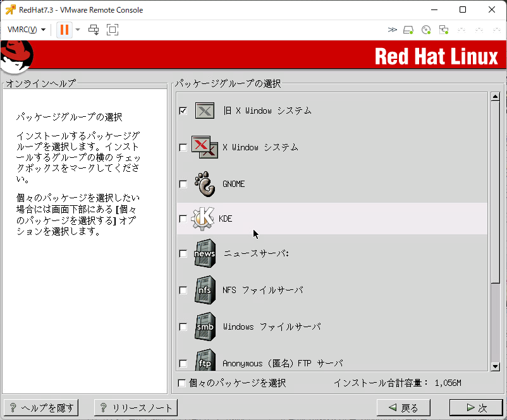Screen dimensions: 507x420
Task: Select the ニュースサーバ label
Action: click(256, 254)
